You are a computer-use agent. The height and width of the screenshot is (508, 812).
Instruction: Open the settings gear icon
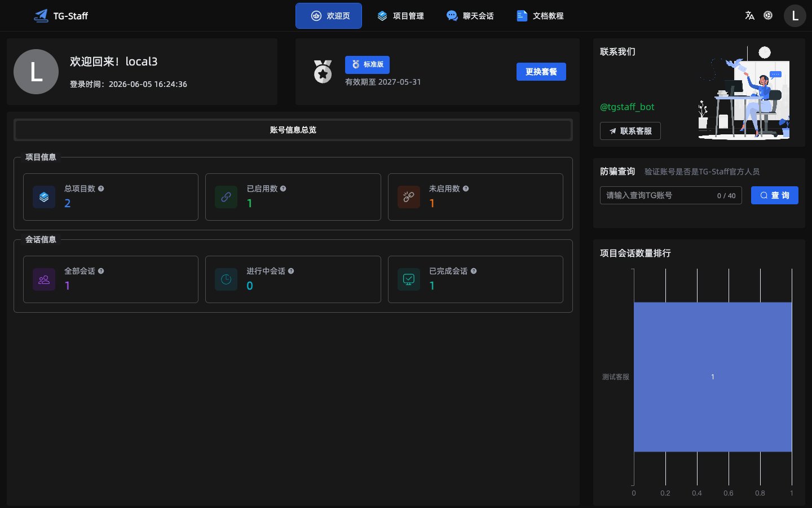pyautogui.click(x=768, y=16)
